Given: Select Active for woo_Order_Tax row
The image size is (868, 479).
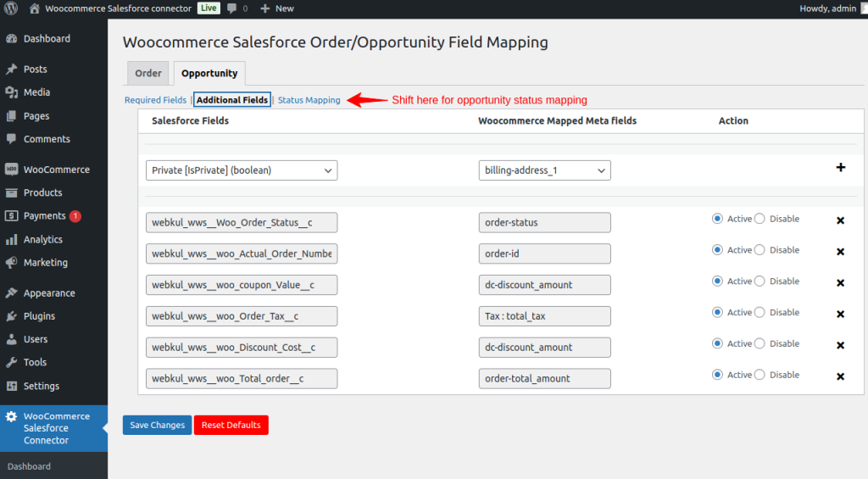Looking at the screenshot, I should pos(717,312).
